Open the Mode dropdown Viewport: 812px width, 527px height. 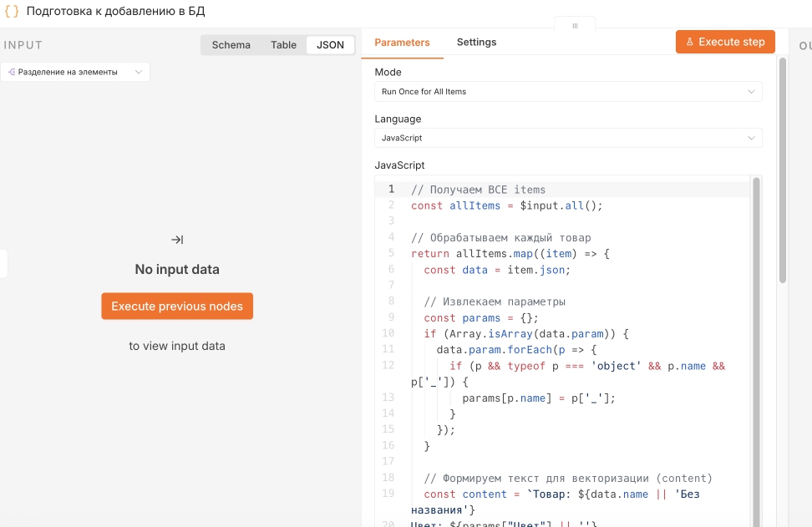point(568,92)
